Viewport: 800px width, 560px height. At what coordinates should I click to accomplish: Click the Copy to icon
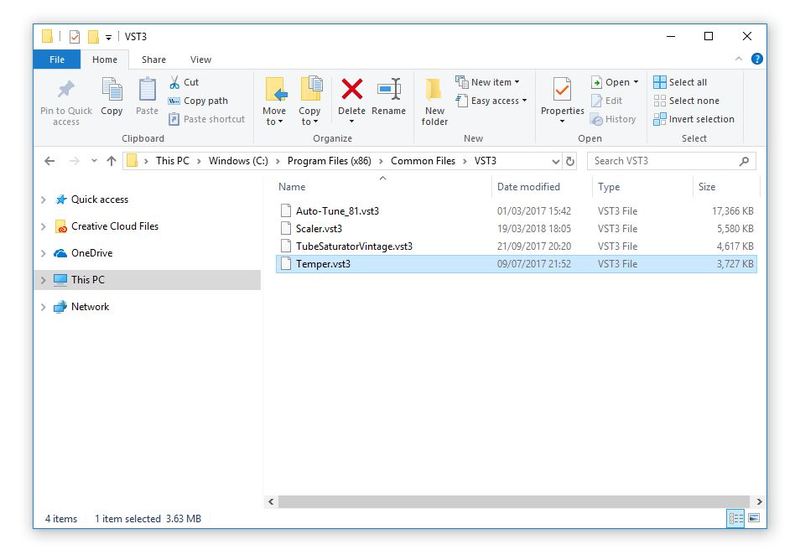(x=310, y=91)
